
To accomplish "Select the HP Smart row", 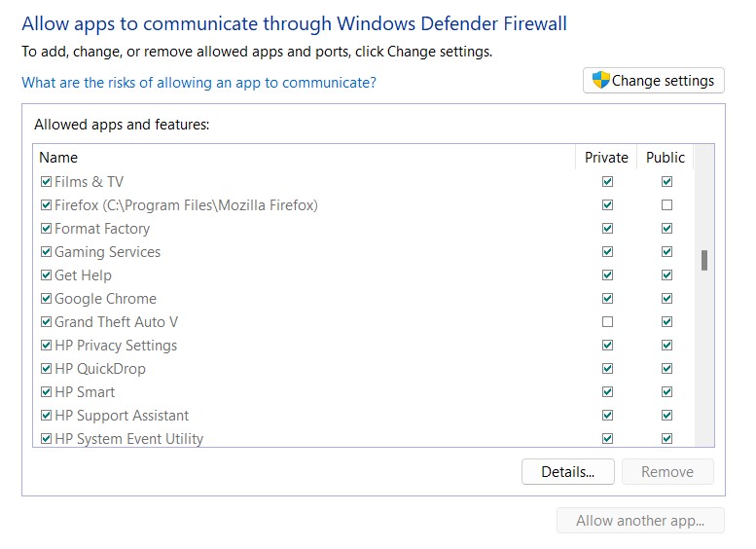I will pos(85,392).
